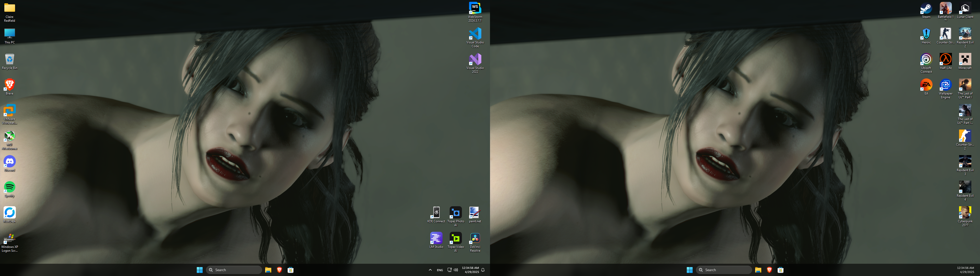Select the paint.net shortcut
This screenshot has height=276, width=980.
coord(475,215)
